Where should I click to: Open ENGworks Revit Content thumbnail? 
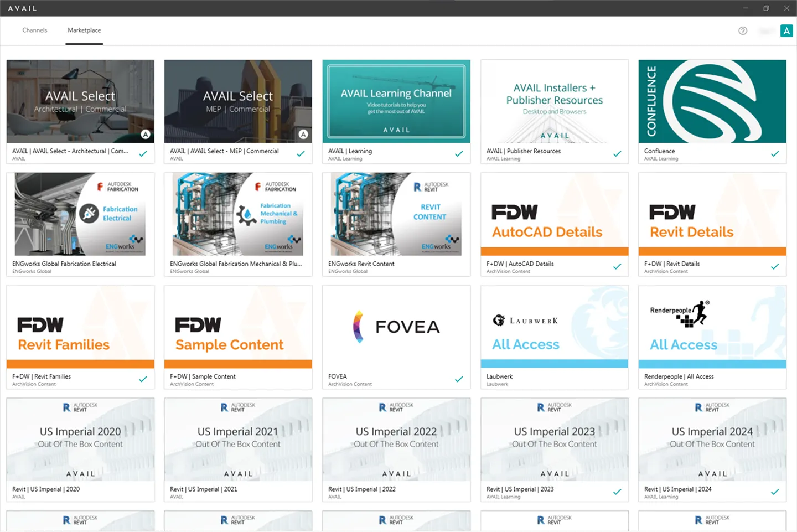point(396,214)
